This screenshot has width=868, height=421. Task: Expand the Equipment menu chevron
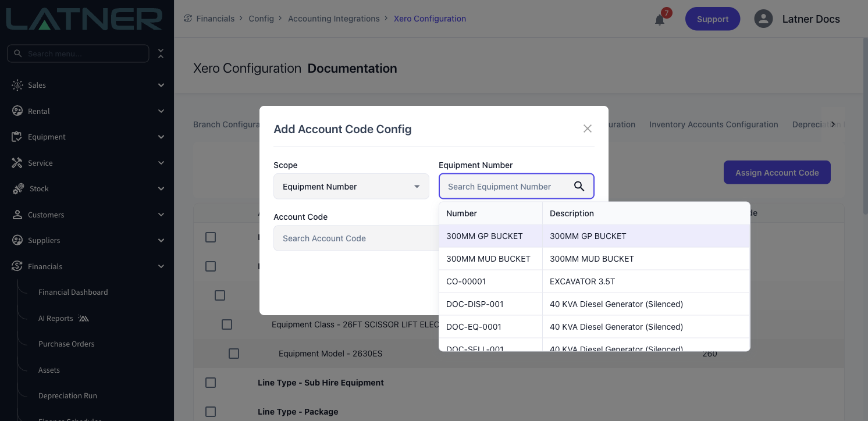coord(161,137)
